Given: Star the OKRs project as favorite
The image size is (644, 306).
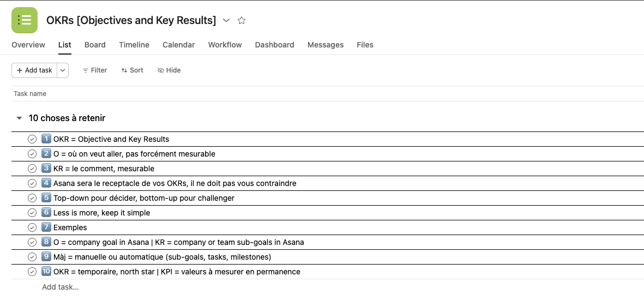Looking at the screenshot, I should coord(242,21).
